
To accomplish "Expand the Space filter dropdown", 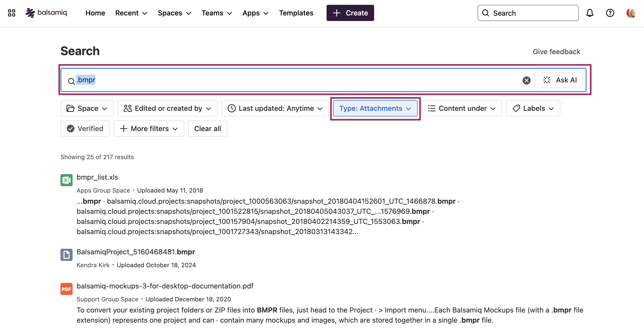I will 87,108.
